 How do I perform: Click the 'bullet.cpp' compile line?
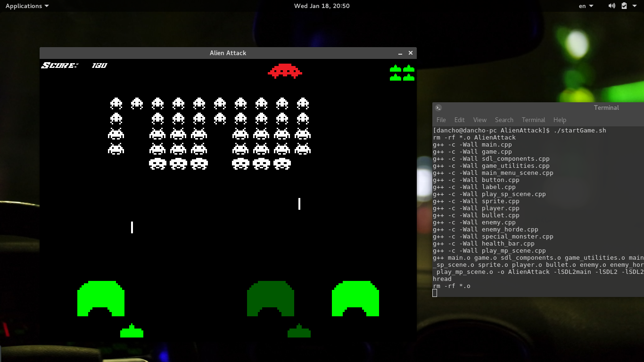click(476, 215)
